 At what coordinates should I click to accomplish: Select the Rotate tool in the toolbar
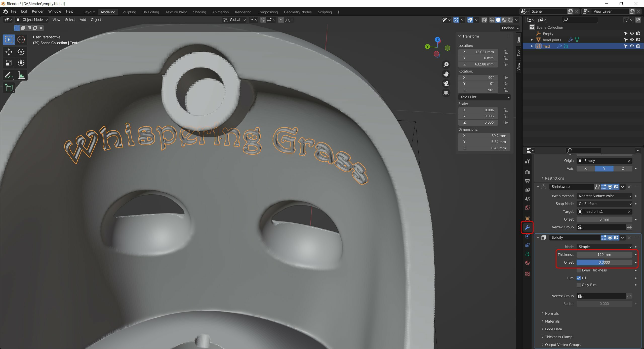[21, 52]
